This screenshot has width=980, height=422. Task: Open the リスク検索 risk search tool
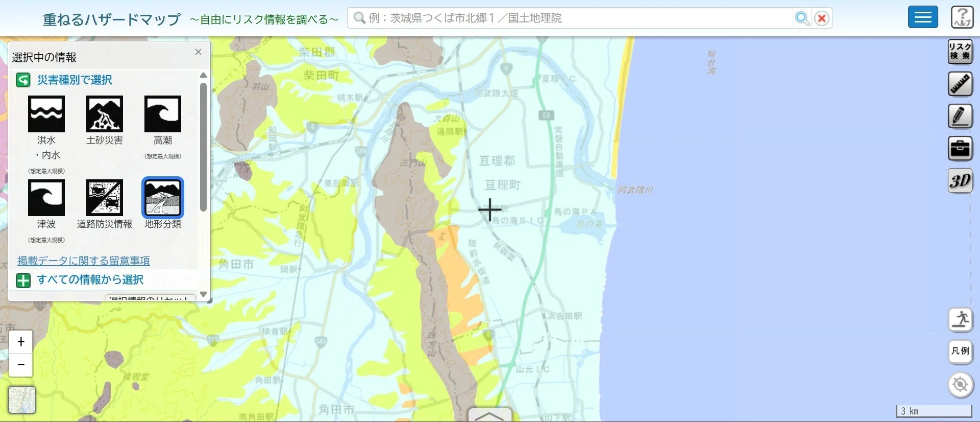pyautogui.click(x=960, y=52)
